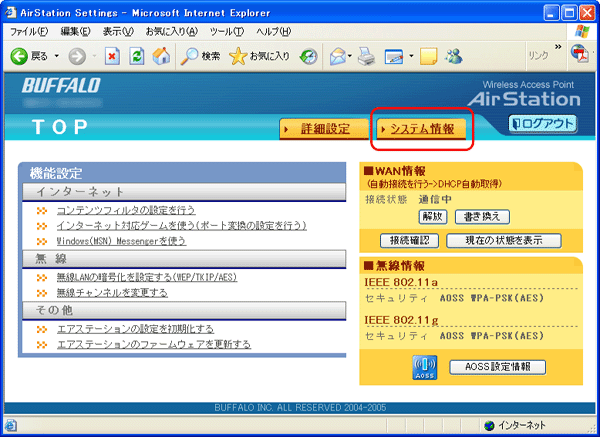Click the 接続確認 button
The image size is (600, 437).
pyautogui.click(x=409, y=241)
